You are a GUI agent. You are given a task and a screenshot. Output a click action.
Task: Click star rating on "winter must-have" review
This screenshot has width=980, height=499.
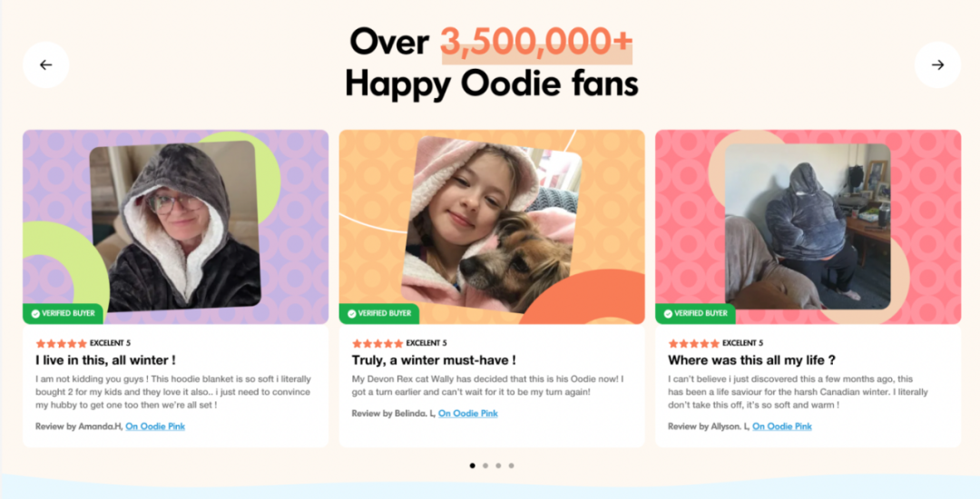pyautogui.click(x=377, y=344)
